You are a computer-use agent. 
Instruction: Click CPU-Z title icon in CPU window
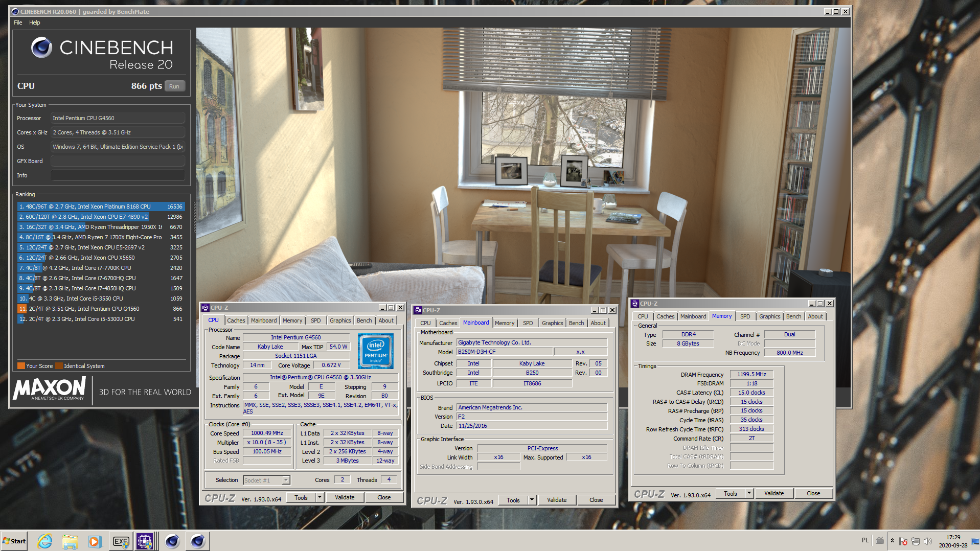tap(206, 308)
